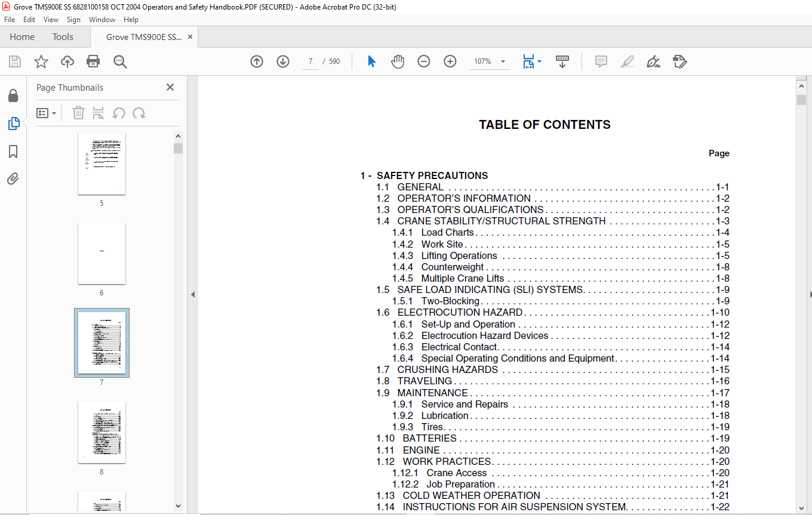Select the Grove TMS900E document tab
Screen dimensions: 812x515
coord(144,37)
